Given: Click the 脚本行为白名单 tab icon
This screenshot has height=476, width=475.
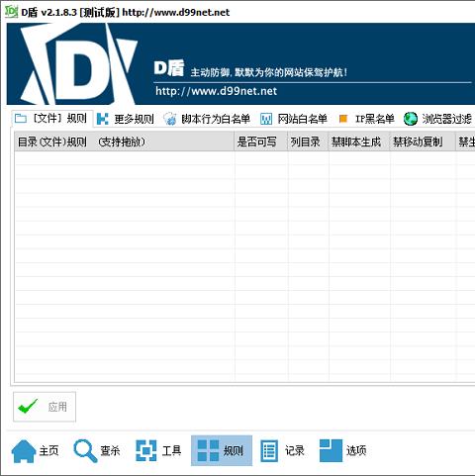Looking at the screenshot, I should (170, 119).
